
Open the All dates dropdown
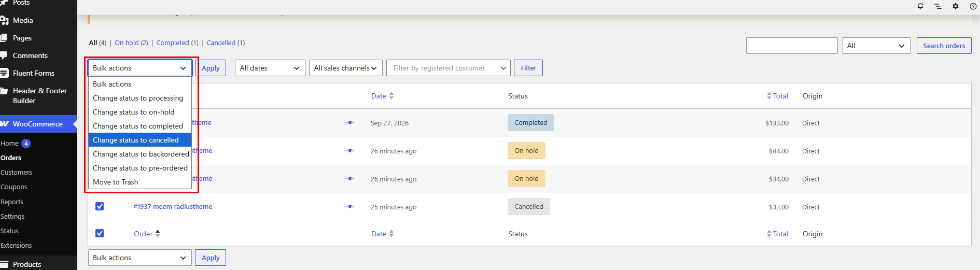270,68
